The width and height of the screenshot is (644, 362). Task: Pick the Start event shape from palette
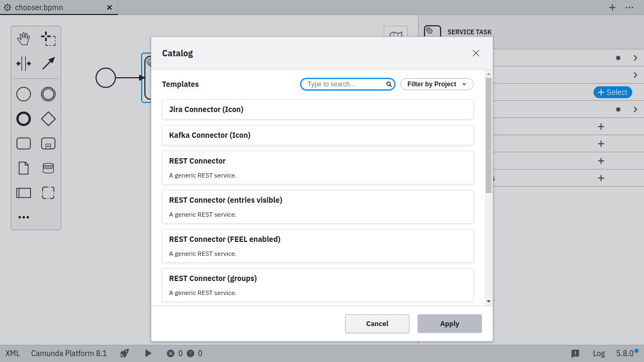click(24, 94)
